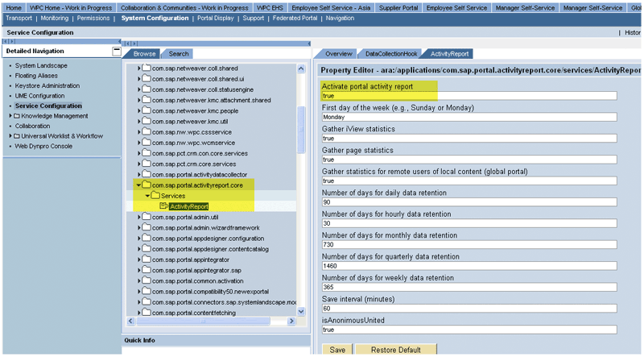Open the WPC EHS top-level tab

click(x=270, y=8)
